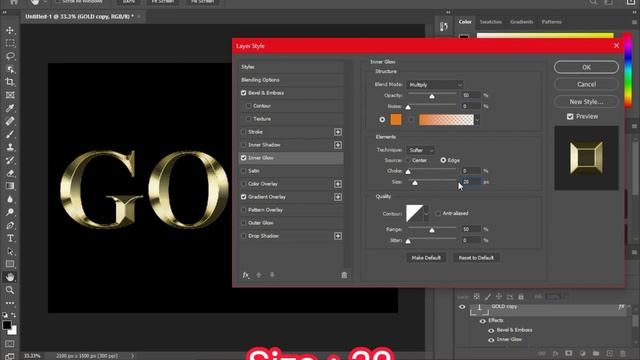Click Cancel in the Layer Style dialog
This screenshot has height=360, width=640.
(x=586, y=84)
